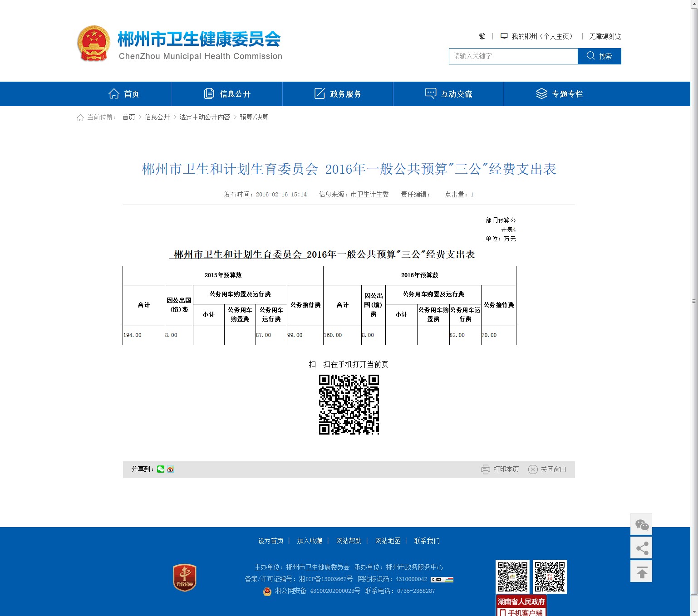Click 关闭窗口 to close the window
The image size is (698, 616).
(x=547, y=469)
